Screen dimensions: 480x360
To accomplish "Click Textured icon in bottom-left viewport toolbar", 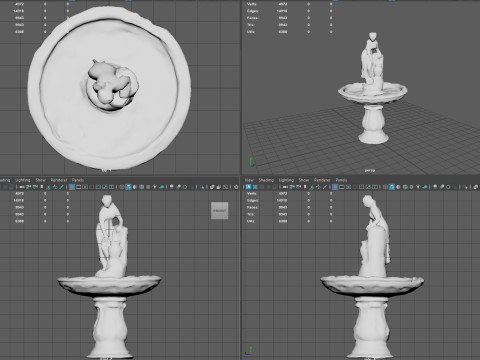I will tap(148, 187).
